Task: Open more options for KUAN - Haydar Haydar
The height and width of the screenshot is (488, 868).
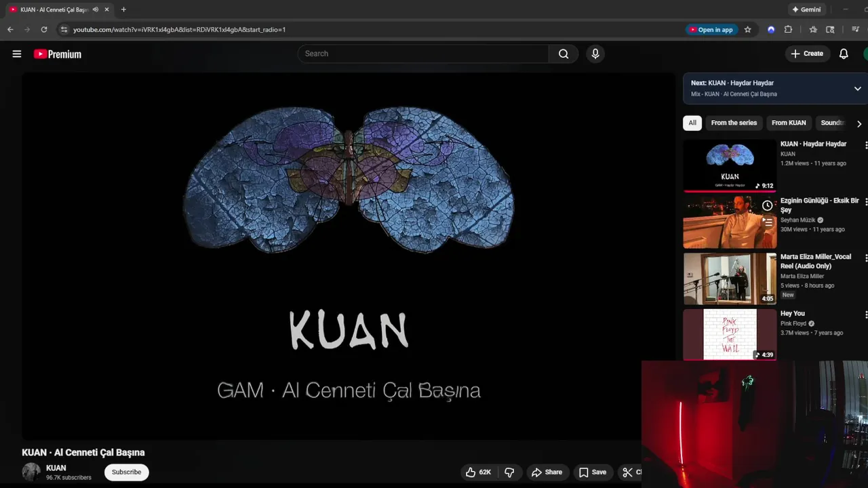Action: pyautogui.click(x=866, y=145)
